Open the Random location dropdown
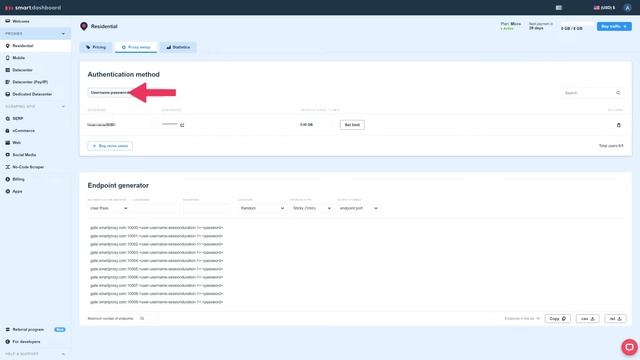 (262, 208)
